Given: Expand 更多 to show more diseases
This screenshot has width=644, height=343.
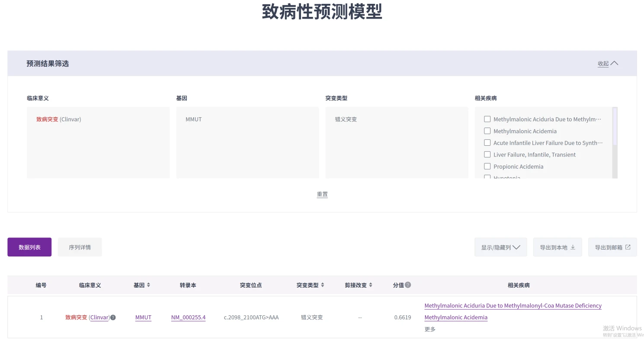Looking at the screenshot, I should pyautogui.click(x=430, y=329).
